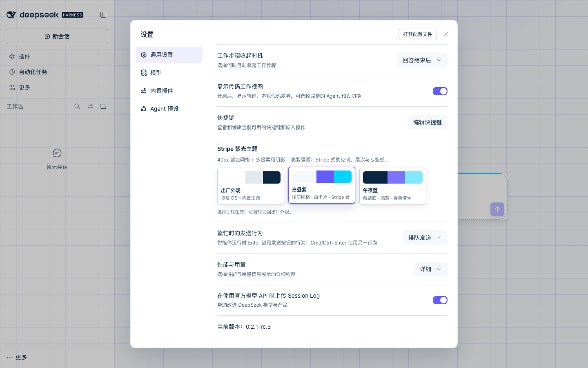Image resolution: width=588 pixels, height=368 pixels.
Task: Click the DeepSeek whale logo icon
Action: pyautogui.click(x=11, y=15)
